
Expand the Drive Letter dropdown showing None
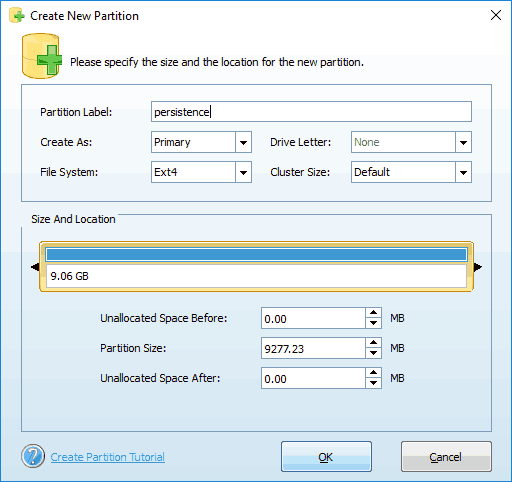point(411,142)
